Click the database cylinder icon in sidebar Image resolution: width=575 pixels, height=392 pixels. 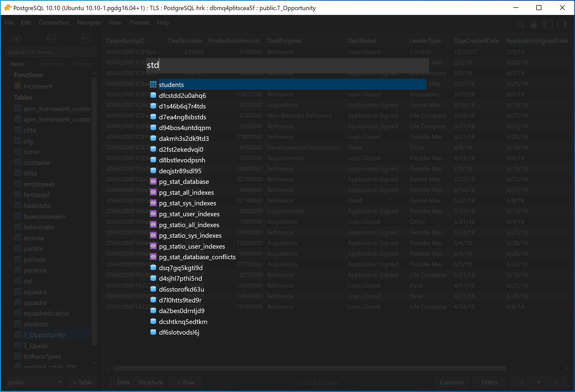(x=51, y=38)
